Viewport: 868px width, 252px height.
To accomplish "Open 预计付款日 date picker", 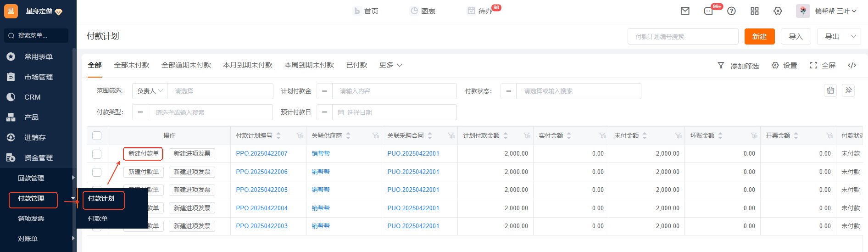I will click(395, 112).
